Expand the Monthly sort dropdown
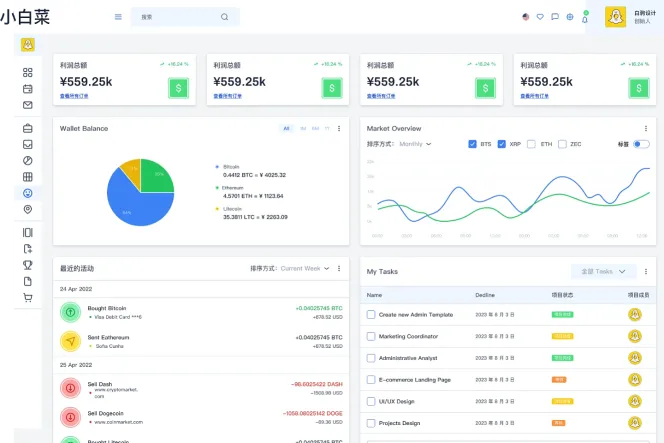This screenshot has width=664, height=443. (x=415, y=144)
